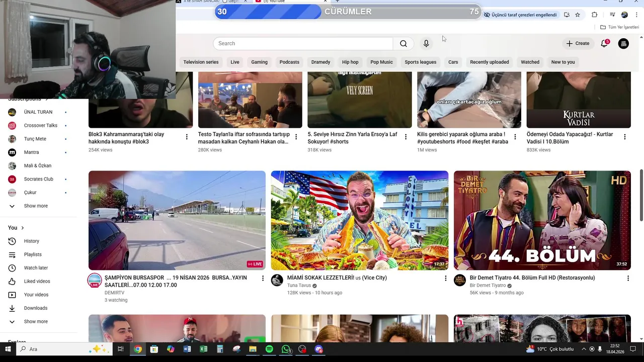Viewport: 644px width, 362px height.
Task: Play the ŞAMPİYON BURSASPOR live thumbnail
Action: [x=177, y=220]
